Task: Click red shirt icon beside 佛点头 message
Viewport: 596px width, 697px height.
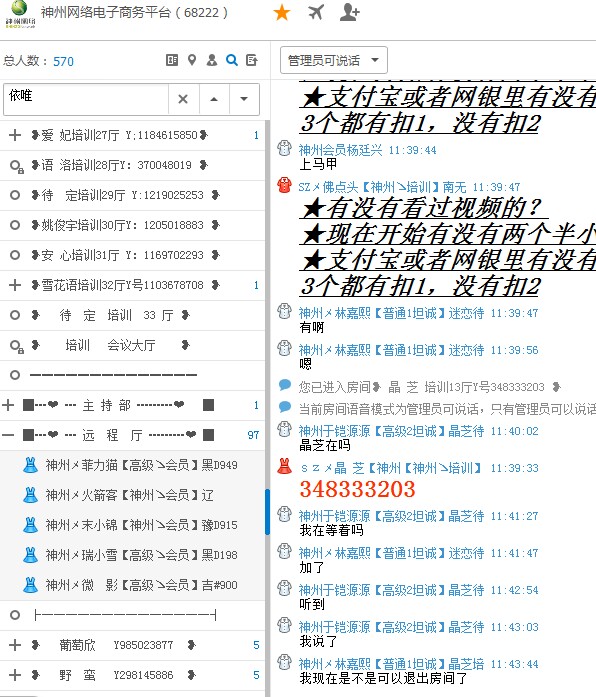Action: [x=284, y=185]
